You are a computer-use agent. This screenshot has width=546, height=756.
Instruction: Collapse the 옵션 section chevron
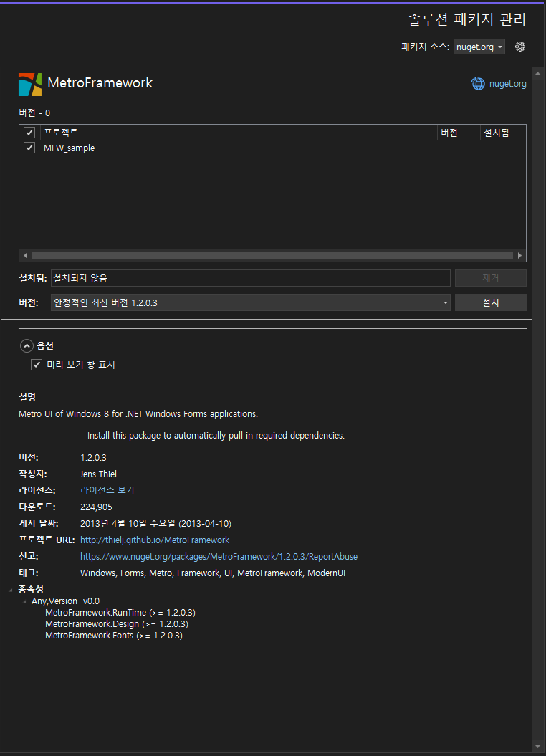pos(27,345)
